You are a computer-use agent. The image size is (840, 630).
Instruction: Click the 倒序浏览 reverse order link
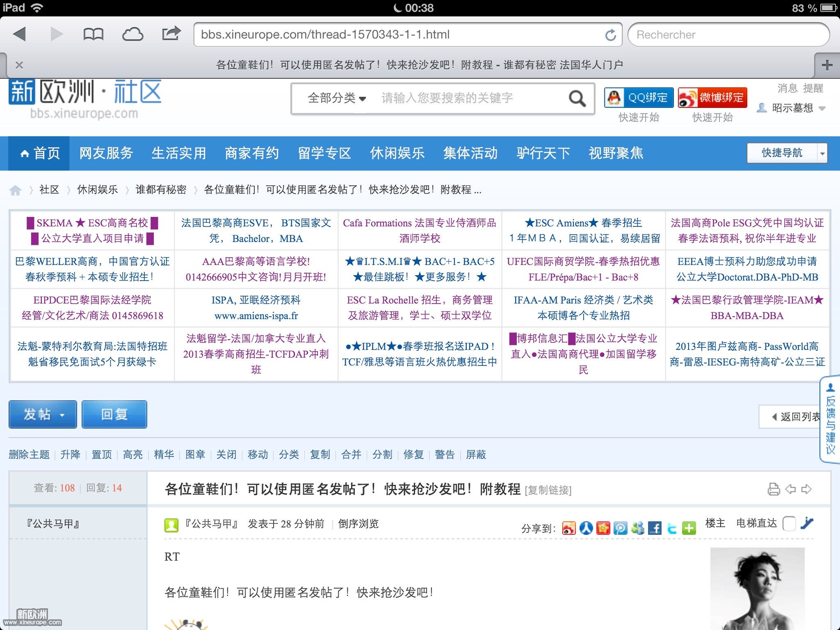point(358,524)
